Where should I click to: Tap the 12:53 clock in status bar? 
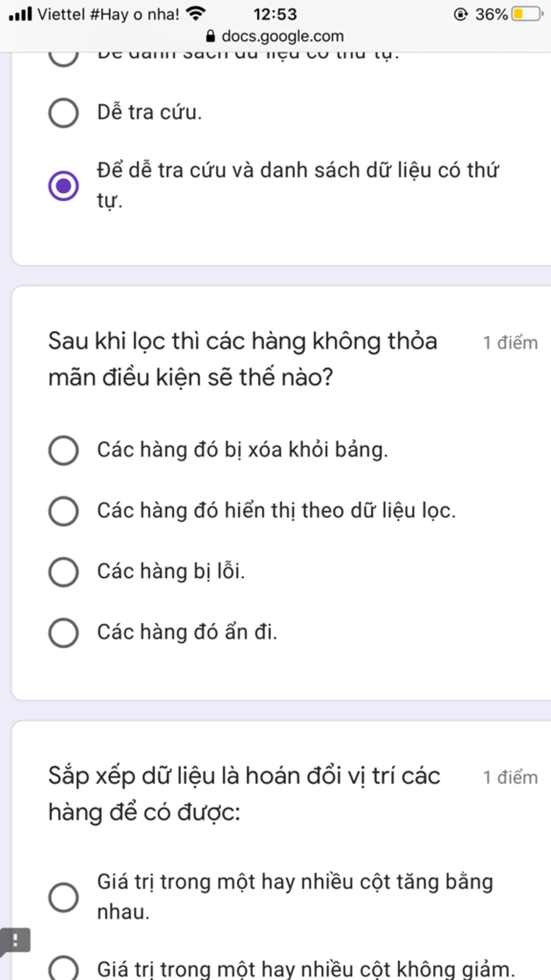click(x=275, y=14)
